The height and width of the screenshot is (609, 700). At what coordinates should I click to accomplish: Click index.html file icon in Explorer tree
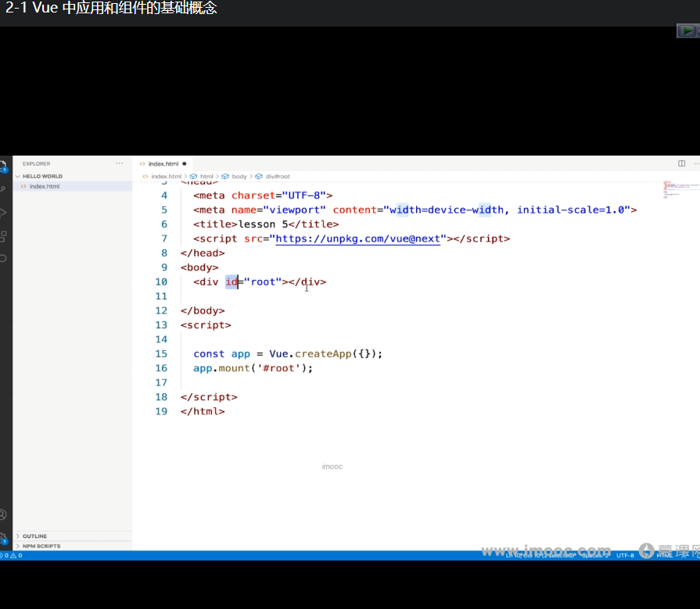point(23,186)
